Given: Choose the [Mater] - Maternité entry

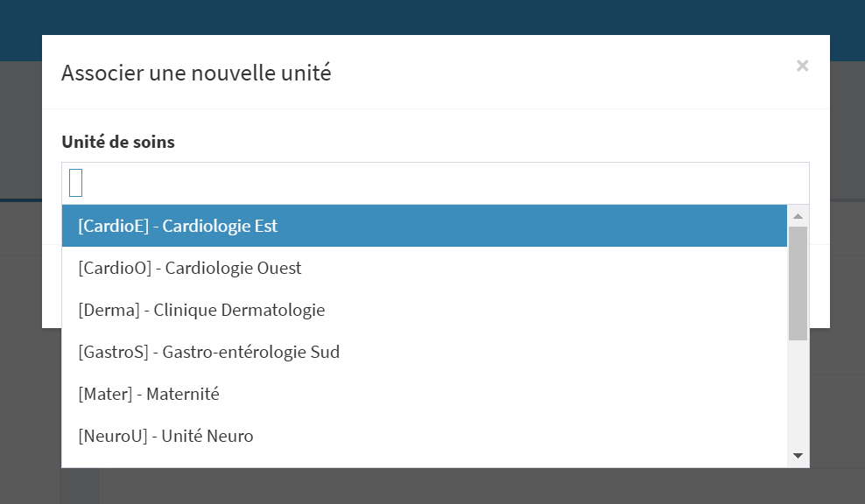Looking at the screenshot, I should point(425,394).
